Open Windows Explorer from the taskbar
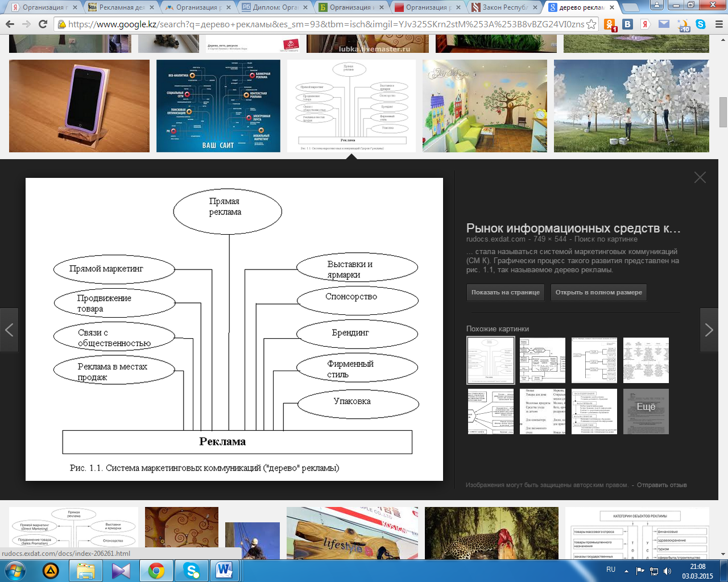The height and width of the screenshot is (582, 728). 86,570
